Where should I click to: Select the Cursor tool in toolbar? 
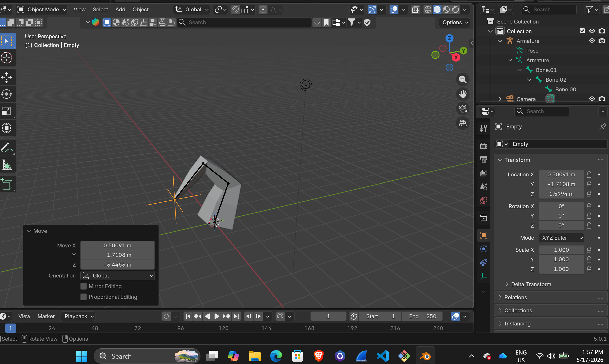pyautogui.click(x=7, y=58)
